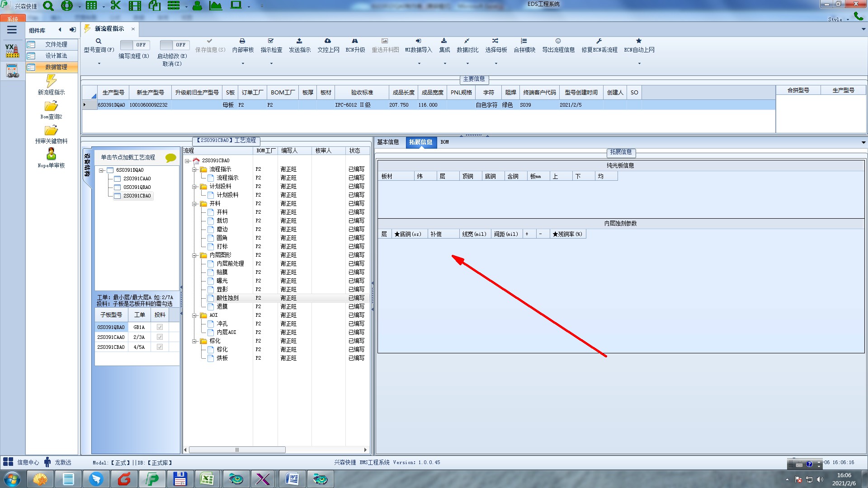Select 酸性蚀刻 process step in tree
The width and height of the screenshot is (868, 488).
[x=227, y=298]
